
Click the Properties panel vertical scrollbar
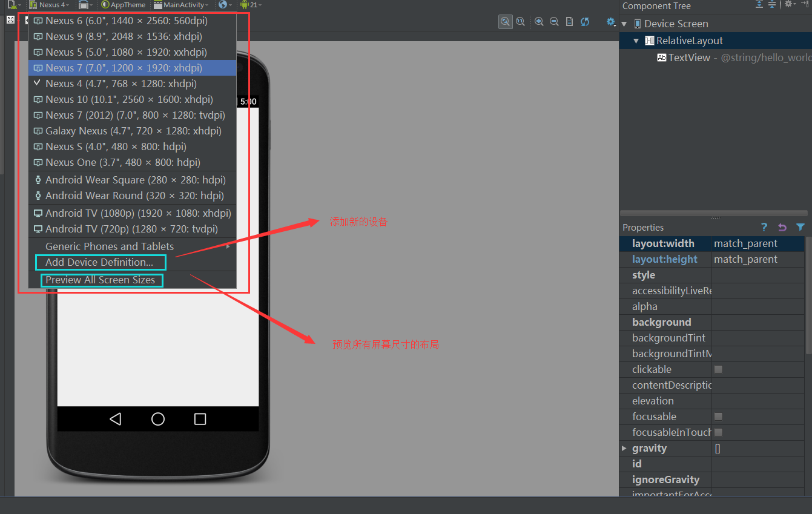click(808, 295)
